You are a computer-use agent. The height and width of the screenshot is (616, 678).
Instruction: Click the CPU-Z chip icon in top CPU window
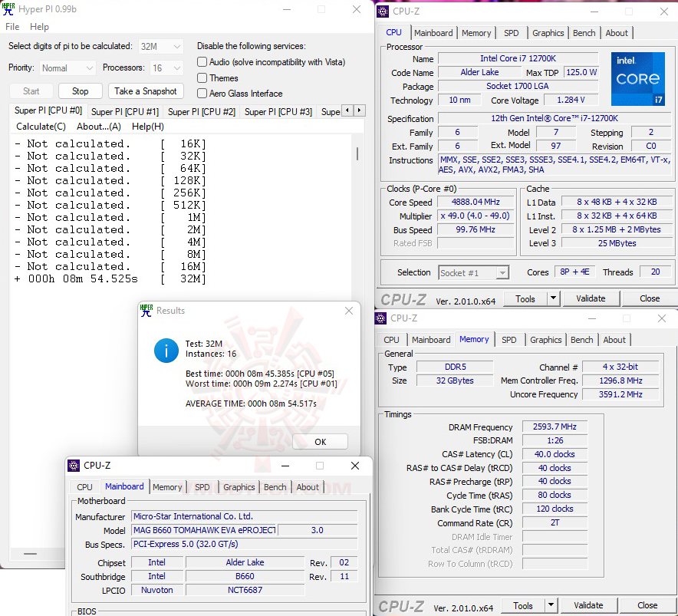point(383,12)
